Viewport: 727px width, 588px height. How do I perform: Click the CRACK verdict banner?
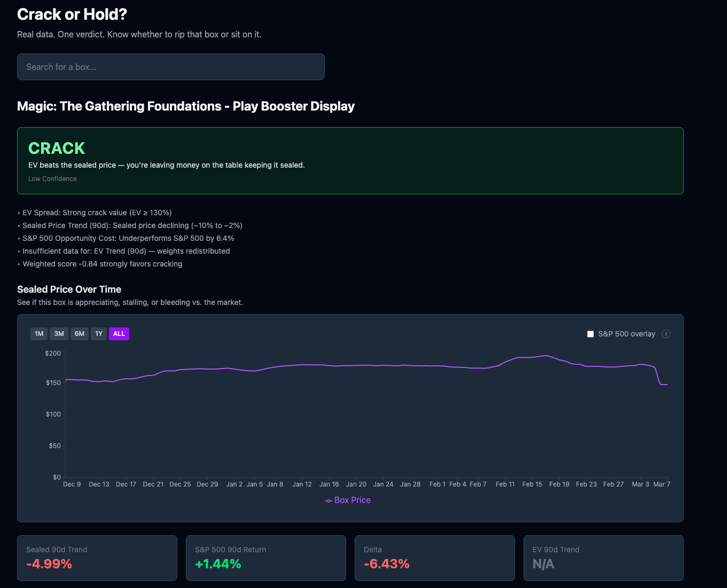coord(350,160)
